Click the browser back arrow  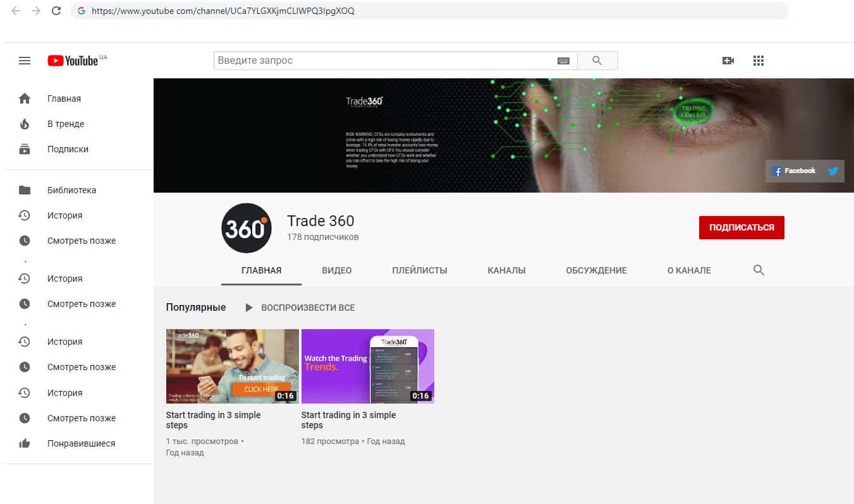pos(16,11)
